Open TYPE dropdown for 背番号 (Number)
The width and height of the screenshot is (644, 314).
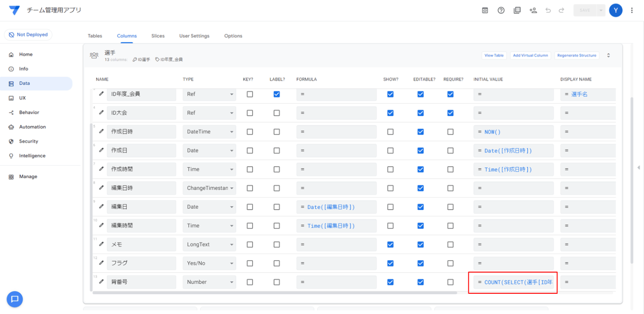(209, 282)
